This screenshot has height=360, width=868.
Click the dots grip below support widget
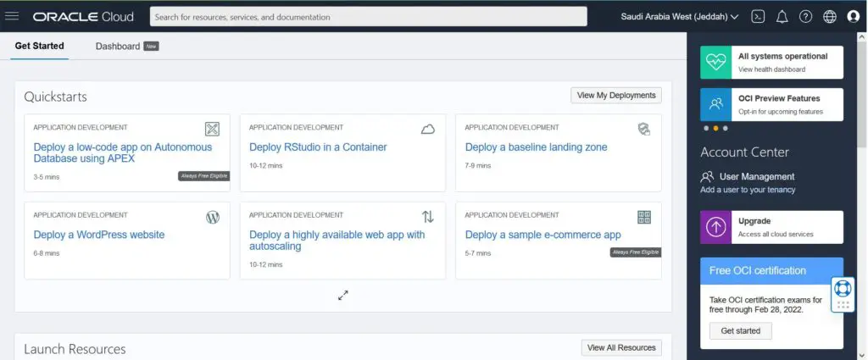843,305
